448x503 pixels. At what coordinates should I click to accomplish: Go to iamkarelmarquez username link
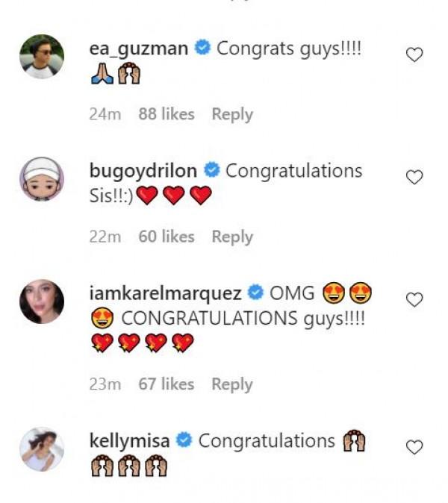pos(165,293)
